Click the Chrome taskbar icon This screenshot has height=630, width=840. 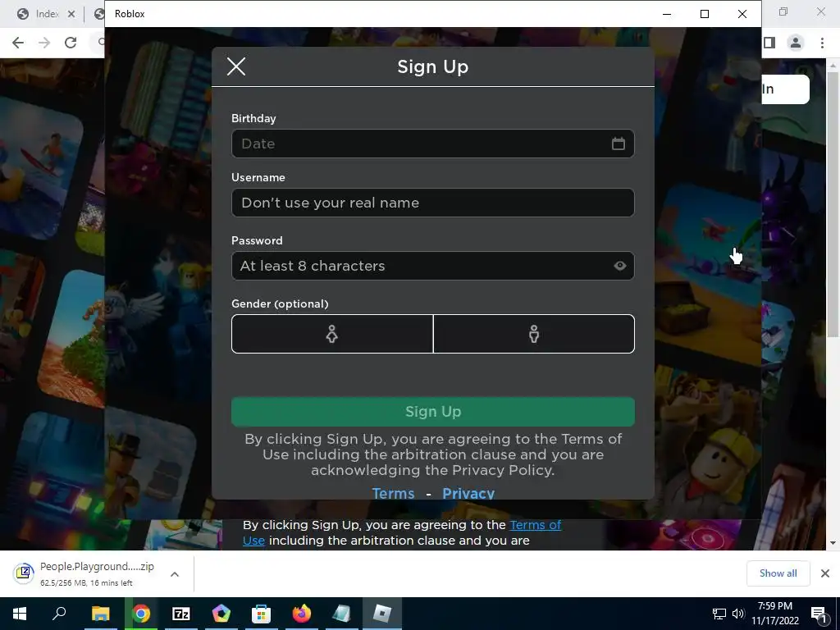(141, 614)
